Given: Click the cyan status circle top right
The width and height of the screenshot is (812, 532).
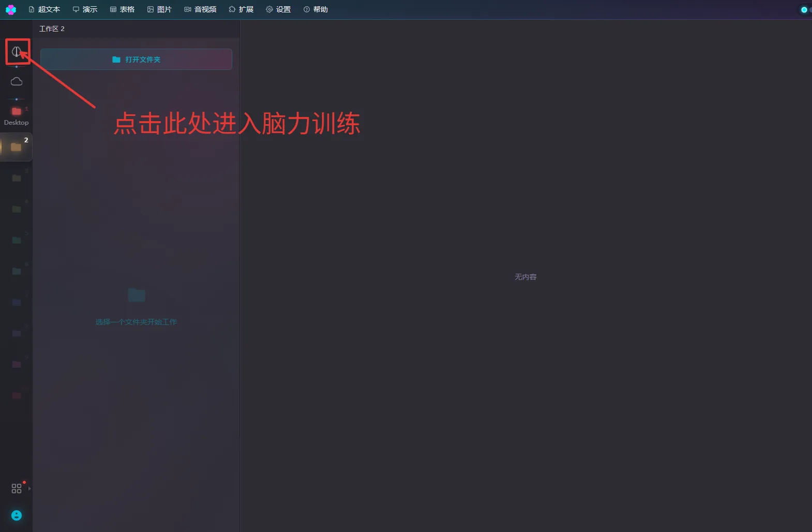Looking at the screenshot, I should click(804, 9).
